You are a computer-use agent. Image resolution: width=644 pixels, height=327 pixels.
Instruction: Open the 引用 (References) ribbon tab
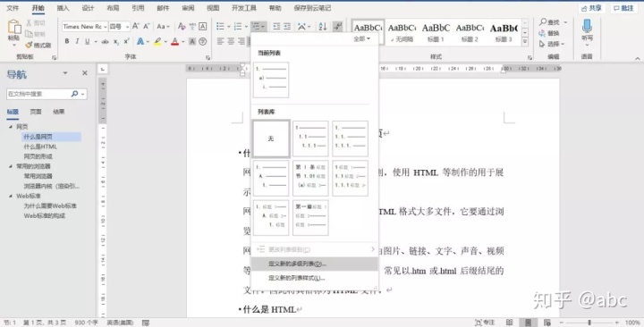click(x=138, y=8)
